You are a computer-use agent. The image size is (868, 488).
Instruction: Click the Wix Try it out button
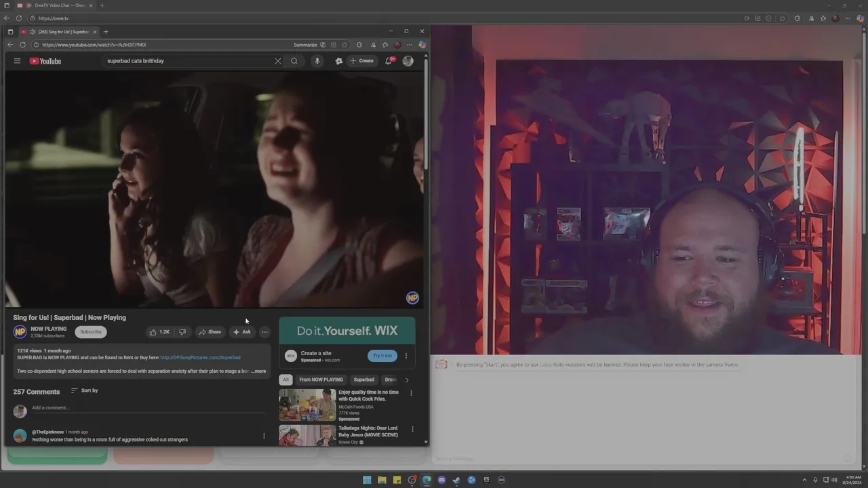[x=382, y=356]
